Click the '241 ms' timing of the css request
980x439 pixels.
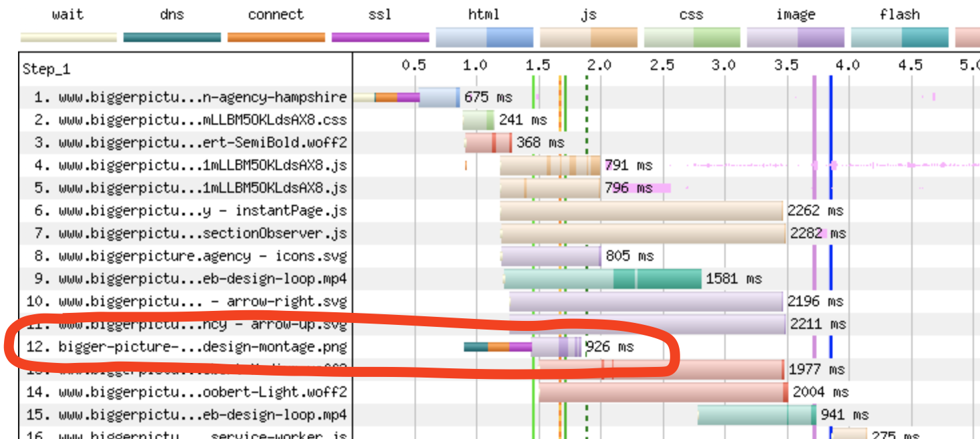[523, 120]
